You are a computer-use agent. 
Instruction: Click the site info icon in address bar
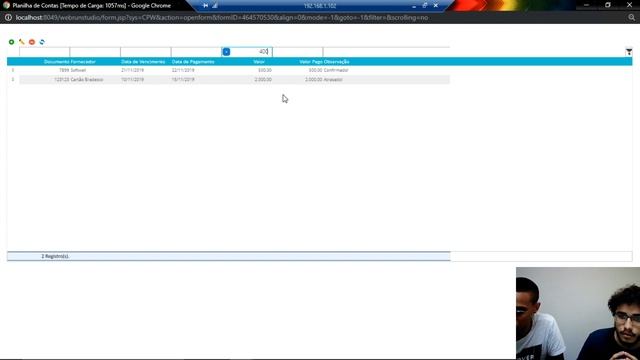8,18
